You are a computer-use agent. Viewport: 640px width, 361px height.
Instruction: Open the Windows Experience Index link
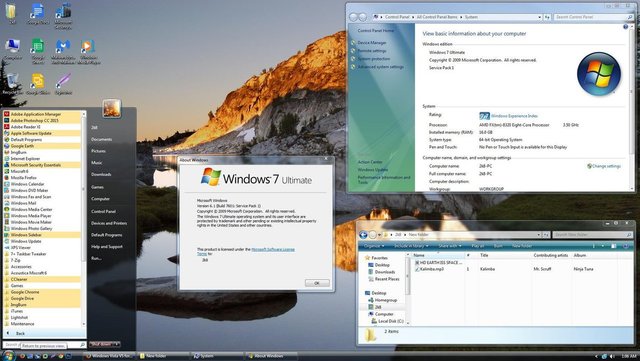tap(514, 116)
